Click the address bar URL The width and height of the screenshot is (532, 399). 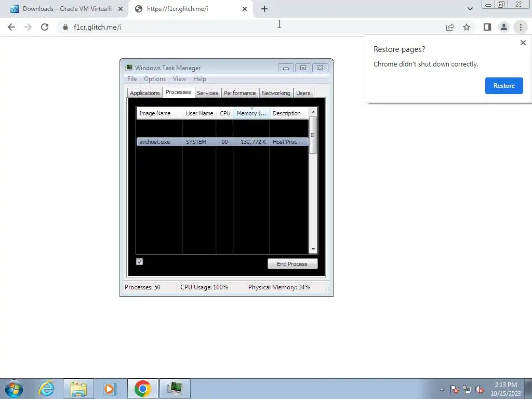97,27
